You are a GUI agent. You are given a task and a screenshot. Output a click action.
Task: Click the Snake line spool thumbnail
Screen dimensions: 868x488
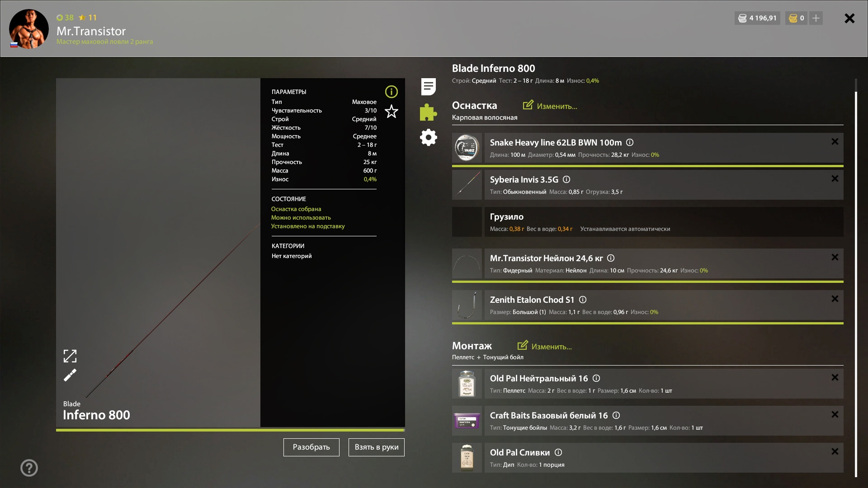point(467,148)
